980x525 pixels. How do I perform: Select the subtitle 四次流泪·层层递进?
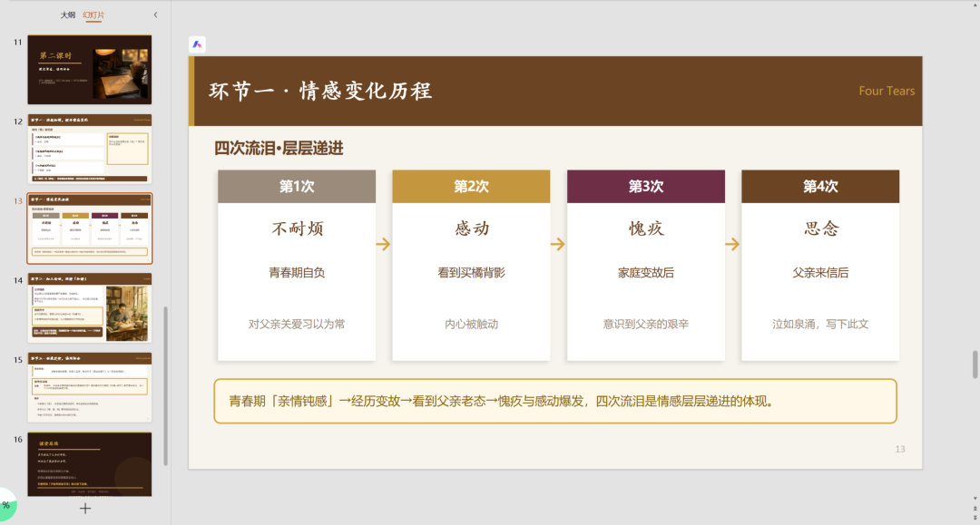(279, 148)
